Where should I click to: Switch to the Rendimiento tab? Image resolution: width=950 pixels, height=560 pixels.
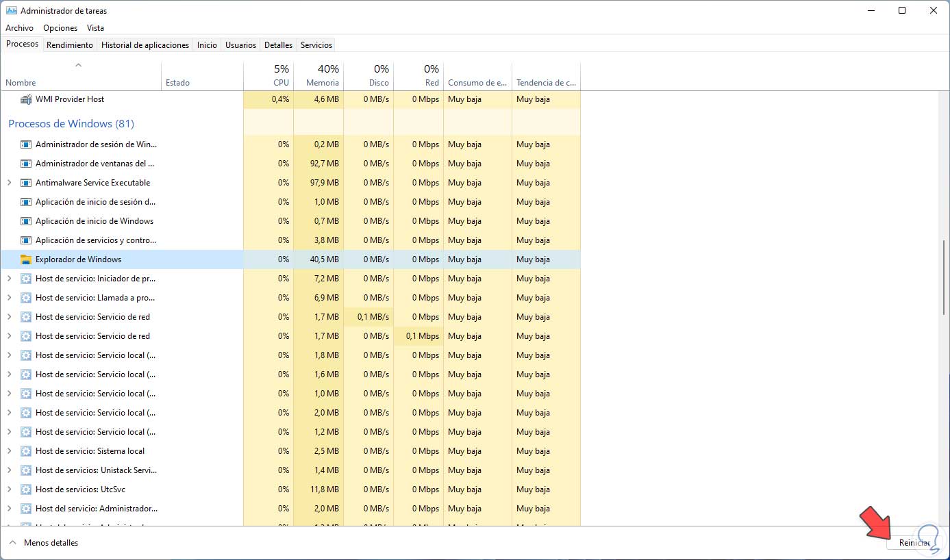point(70,45)
